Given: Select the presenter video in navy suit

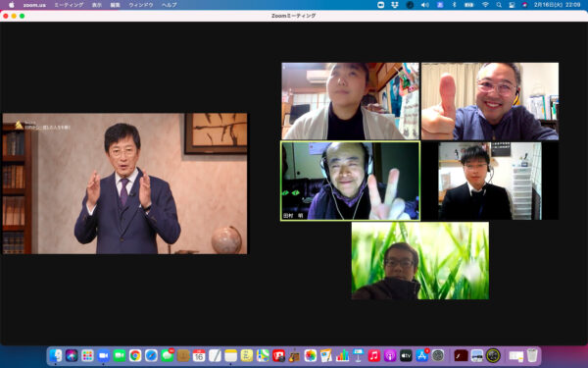Looking at the screenshot, I should [124, 184].
